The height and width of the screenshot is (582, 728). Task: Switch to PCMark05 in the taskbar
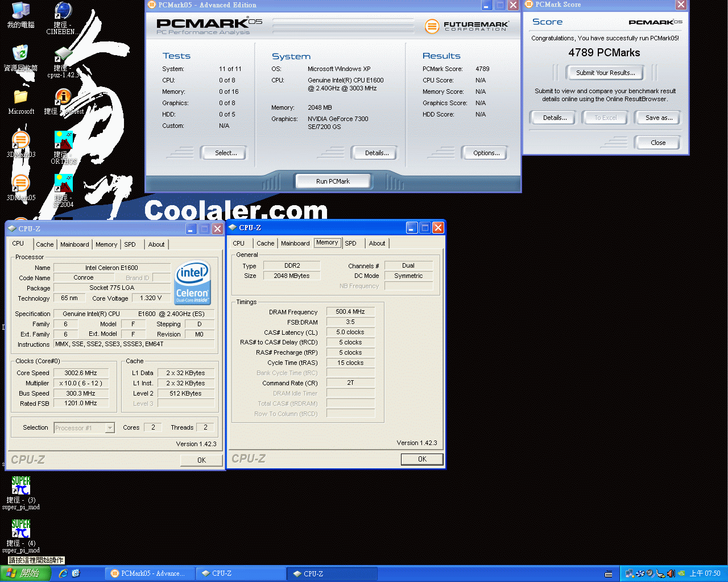point(150,573)
